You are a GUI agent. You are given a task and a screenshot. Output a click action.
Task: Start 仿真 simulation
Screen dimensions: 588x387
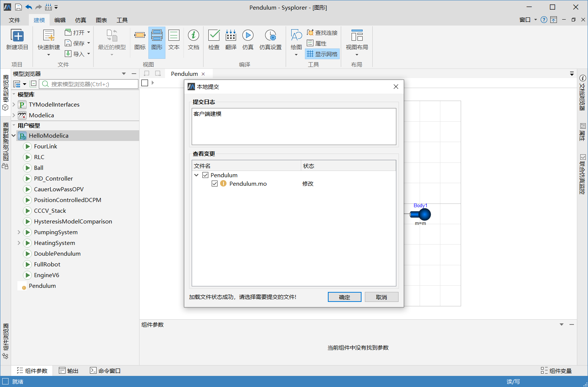point(248,40)
